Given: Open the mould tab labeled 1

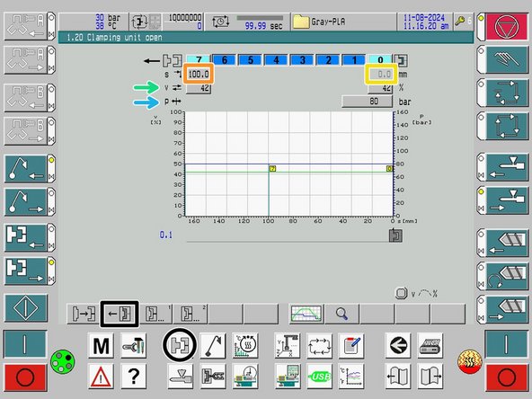Looking at the screenshot, I should (x=155, y=314).
